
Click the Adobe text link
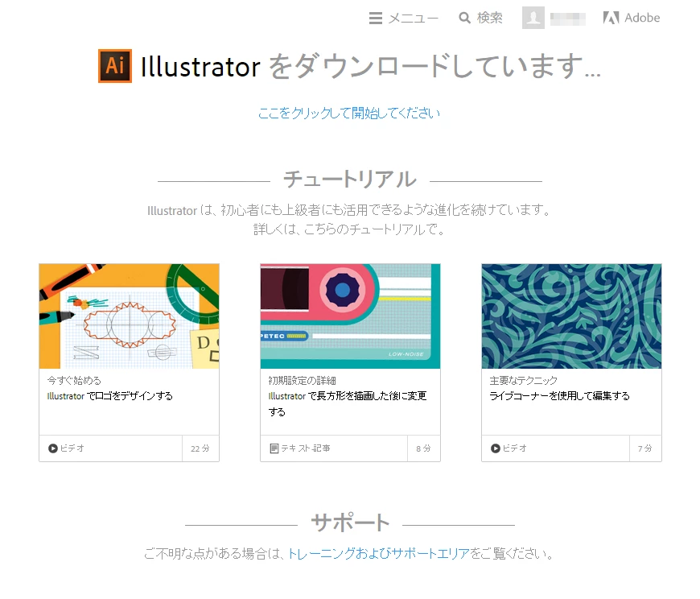(642, 18)
